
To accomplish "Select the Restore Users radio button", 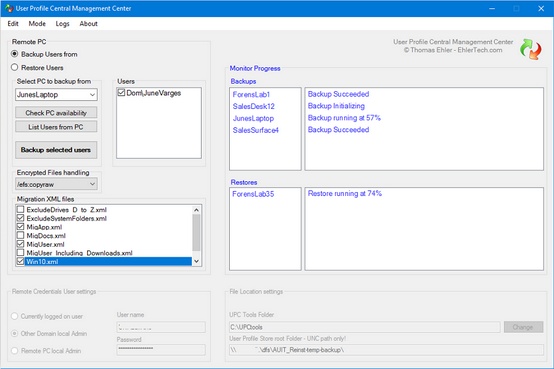I will tap(14, 67).
